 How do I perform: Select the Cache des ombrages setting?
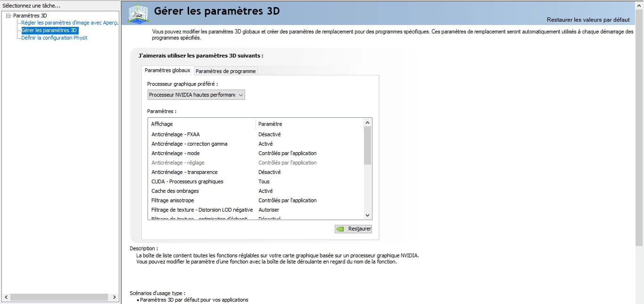tap(175, 191)
